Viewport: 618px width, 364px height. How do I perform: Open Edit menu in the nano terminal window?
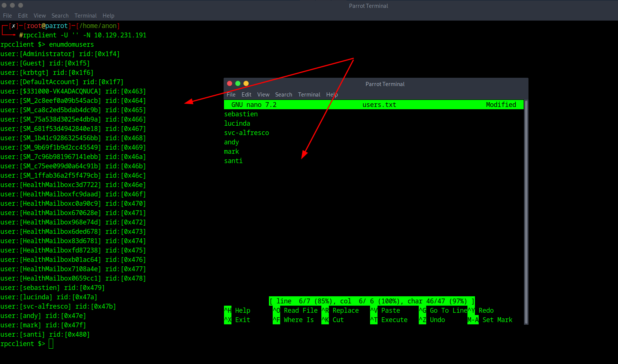246,95
